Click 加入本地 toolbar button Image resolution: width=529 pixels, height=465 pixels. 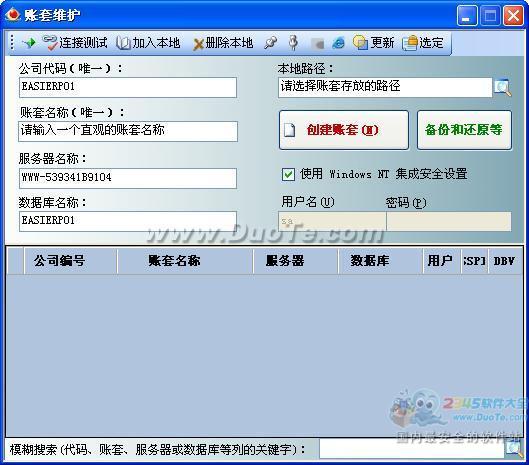pos(148,43)
